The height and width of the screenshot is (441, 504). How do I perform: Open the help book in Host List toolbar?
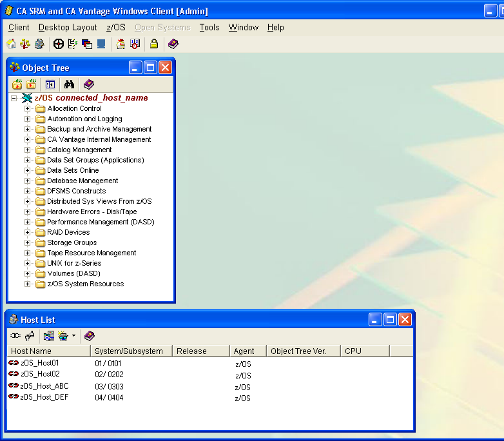point(90,336)
